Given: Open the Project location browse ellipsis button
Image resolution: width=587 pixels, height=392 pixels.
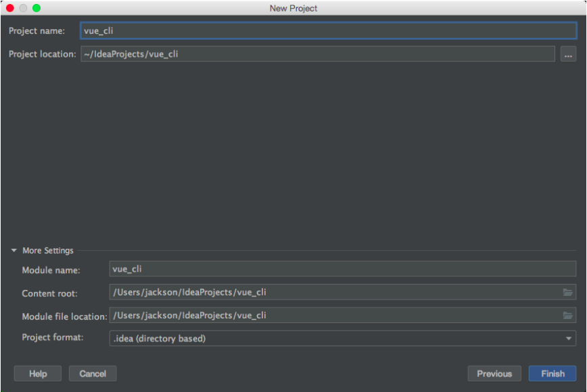Looking at the screenshot, I should (x=568, y=54).
